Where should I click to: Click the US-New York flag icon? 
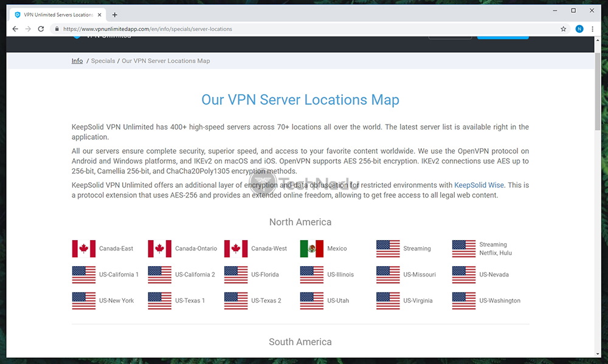[84, 300]
